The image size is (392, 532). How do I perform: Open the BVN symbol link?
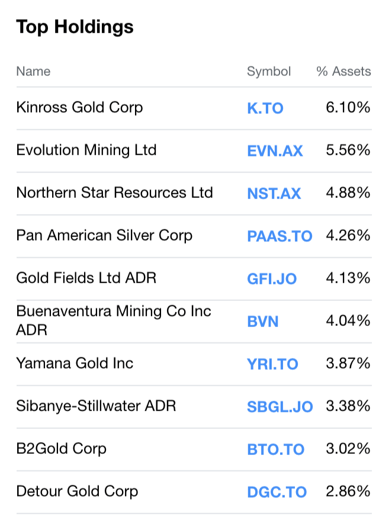tap(262, 322)
